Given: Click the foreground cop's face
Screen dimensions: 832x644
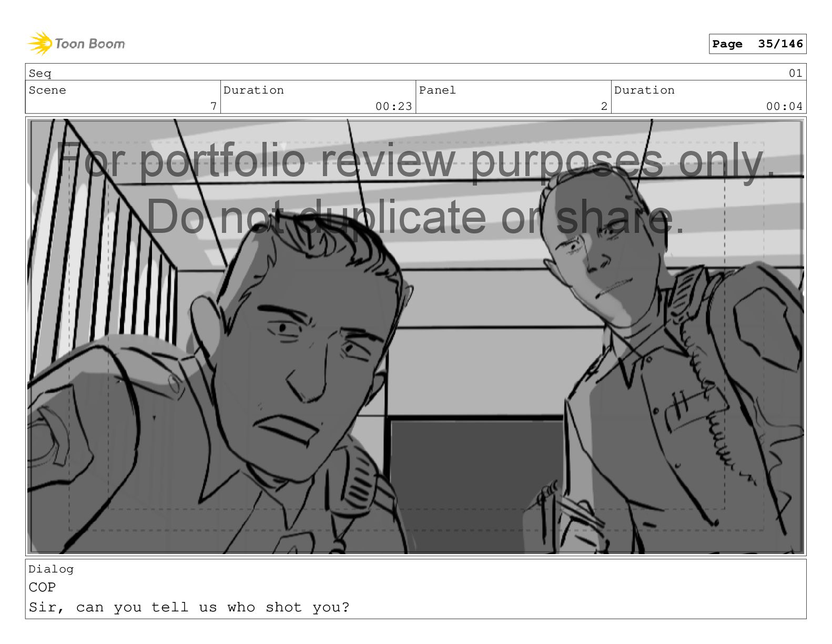Looking at the screenshot, I should click(x=305, y=363).
